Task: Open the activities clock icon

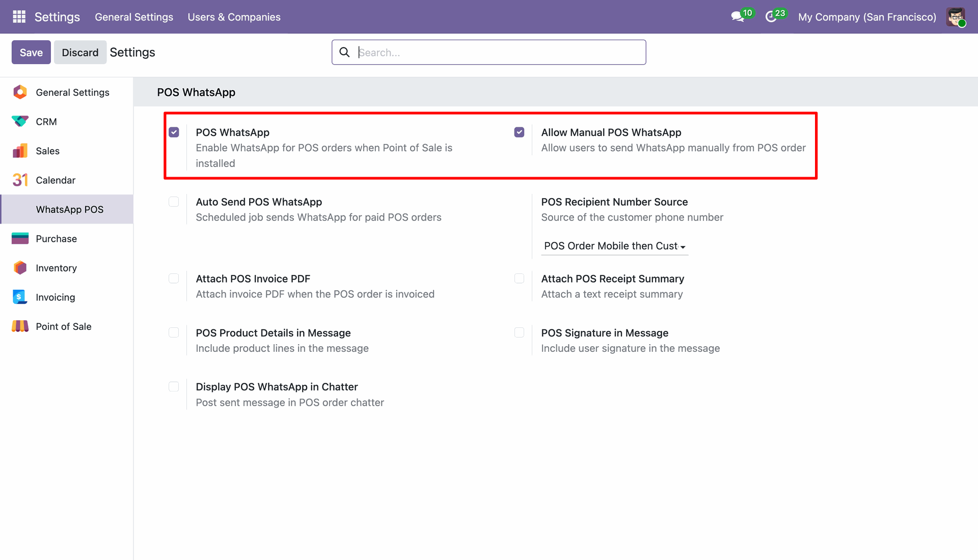Action: click(771, 17)
